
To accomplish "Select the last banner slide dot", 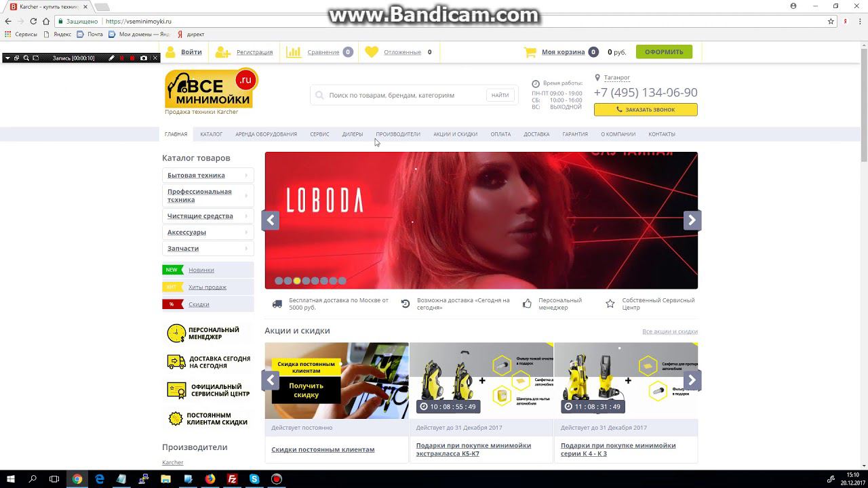I will pyautogui.click(x=342, y=281).
